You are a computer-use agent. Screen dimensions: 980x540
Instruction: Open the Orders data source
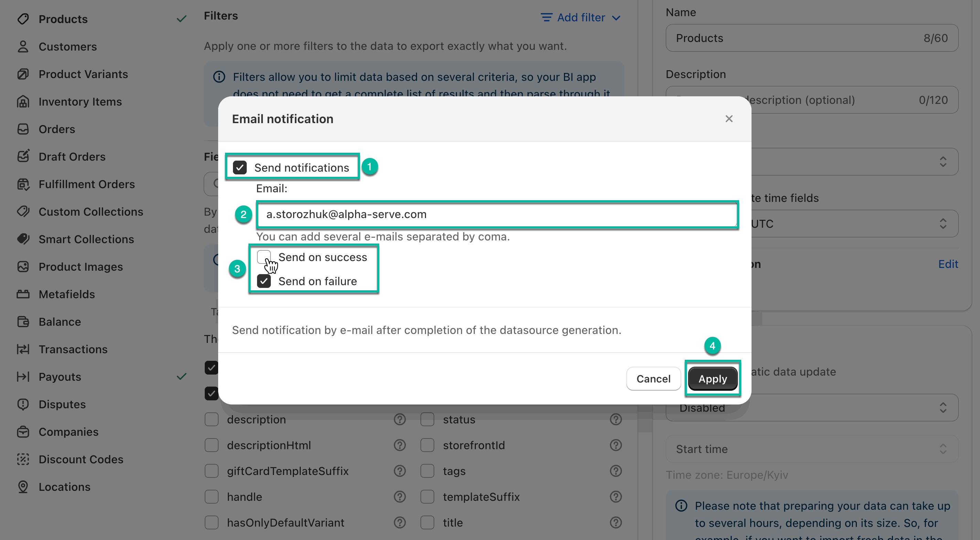pos(57,129)
